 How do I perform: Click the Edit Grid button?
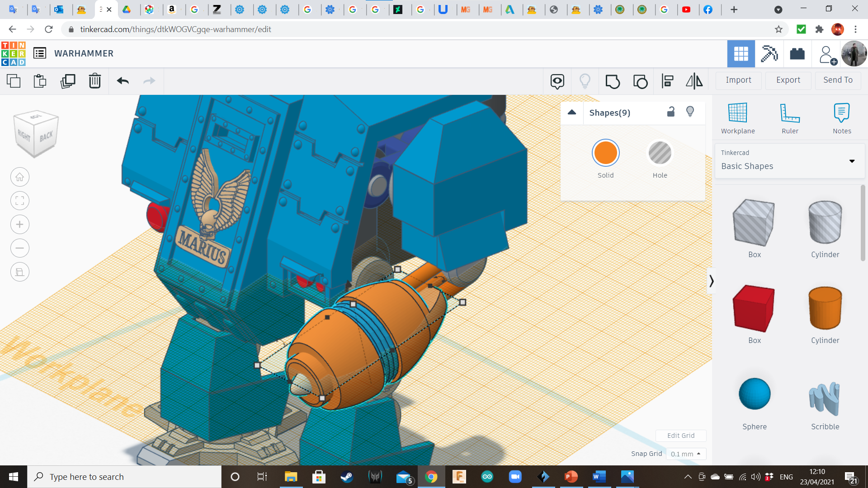click(x=680, y=436)
